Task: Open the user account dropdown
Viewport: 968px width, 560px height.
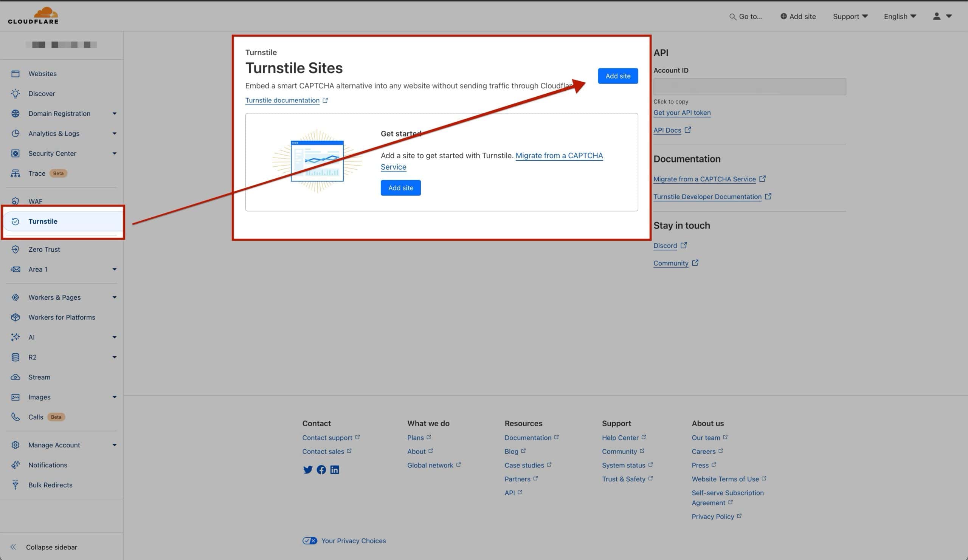Action: pos(942,16)
